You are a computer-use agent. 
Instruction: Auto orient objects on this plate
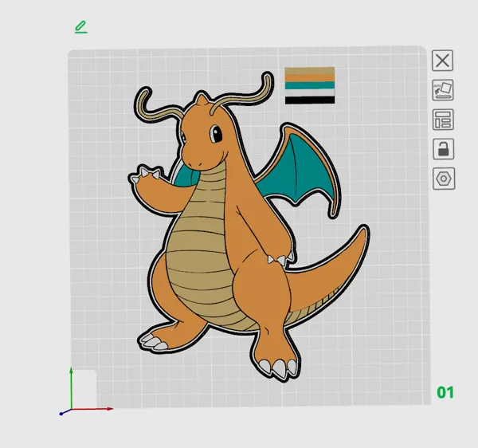[x=443, y=90]
